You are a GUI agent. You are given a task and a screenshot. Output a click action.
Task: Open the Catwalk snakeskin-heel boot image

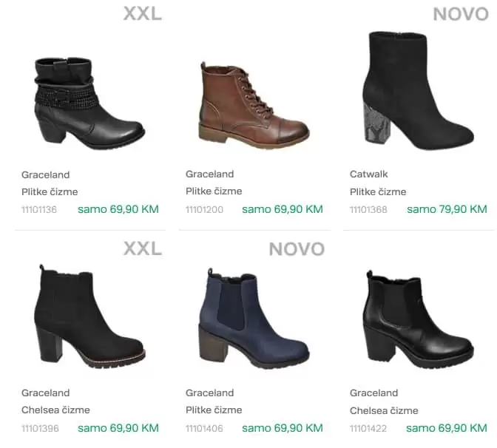pos(418,91)
